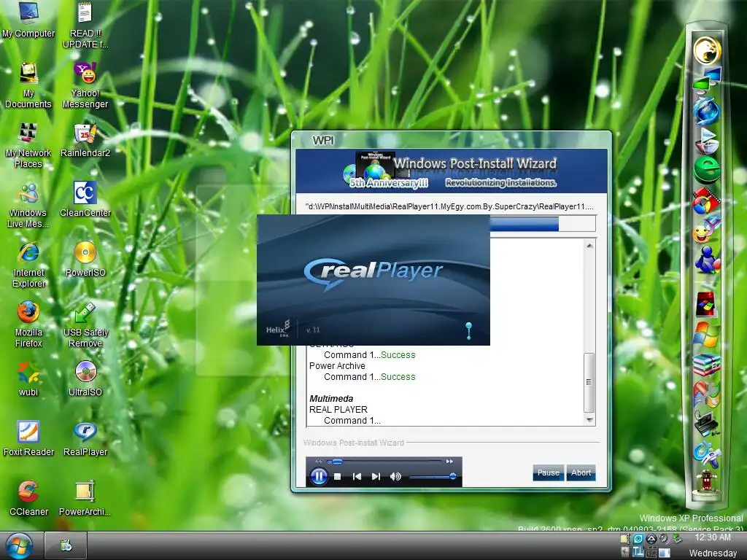Launch the CleanCenter shortcut
This screenshot has width=747, height=560.
coord(85,199)
